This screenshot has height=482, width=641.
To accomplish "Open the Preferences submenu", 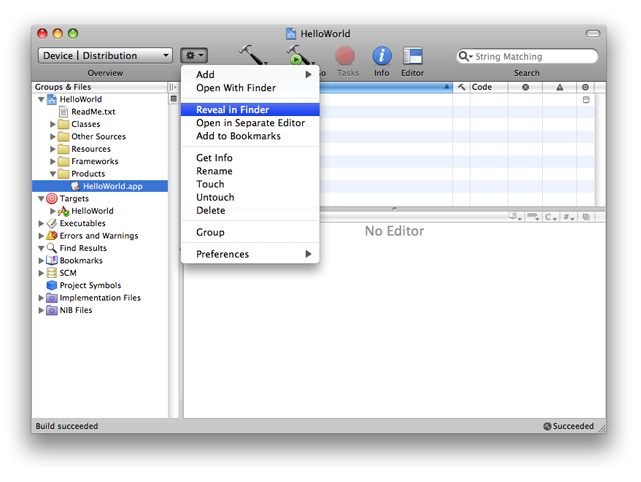I will [250, 254].
